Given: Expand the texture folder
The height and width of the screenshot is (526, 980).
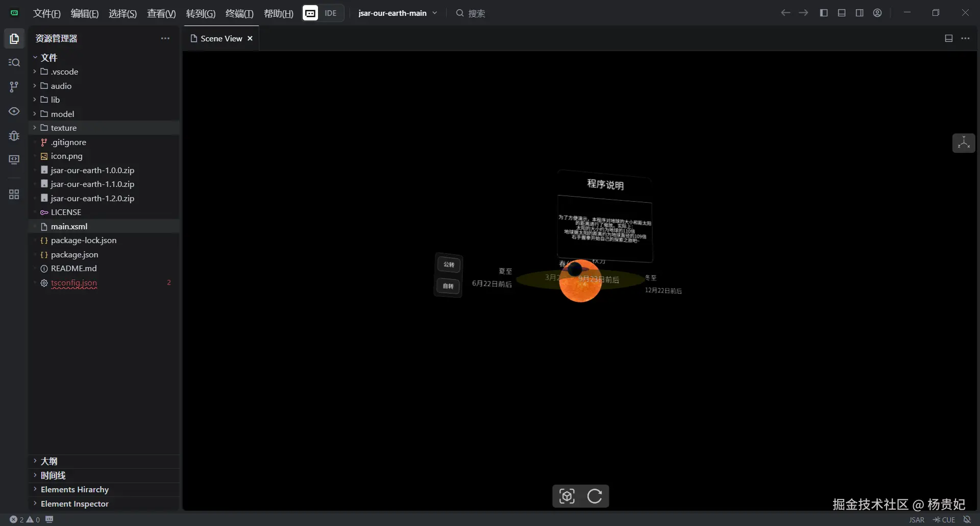Looking at the screenshot, I should tap(104, 128).
